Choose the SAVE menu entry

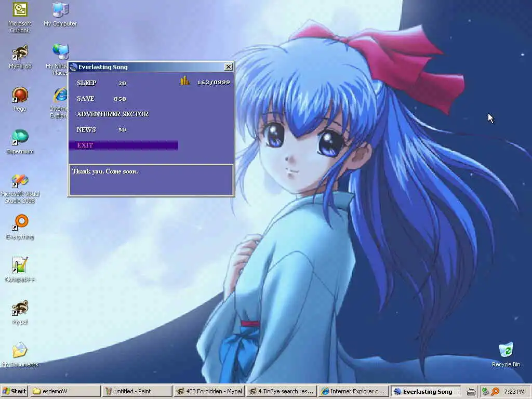coord(86,98)
